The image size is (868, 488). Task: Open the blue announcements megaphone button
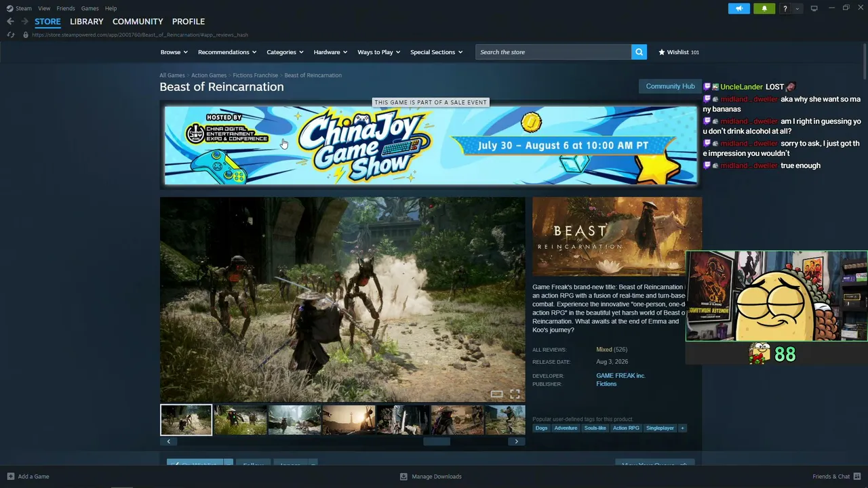click(739, 8)
